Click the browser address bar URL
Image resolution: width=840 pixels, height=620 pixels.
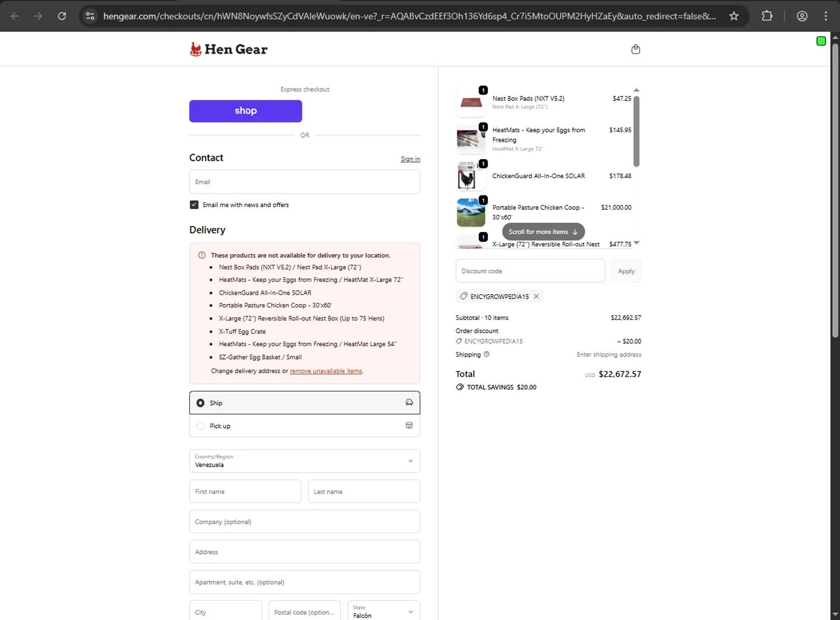pos(409,16)
